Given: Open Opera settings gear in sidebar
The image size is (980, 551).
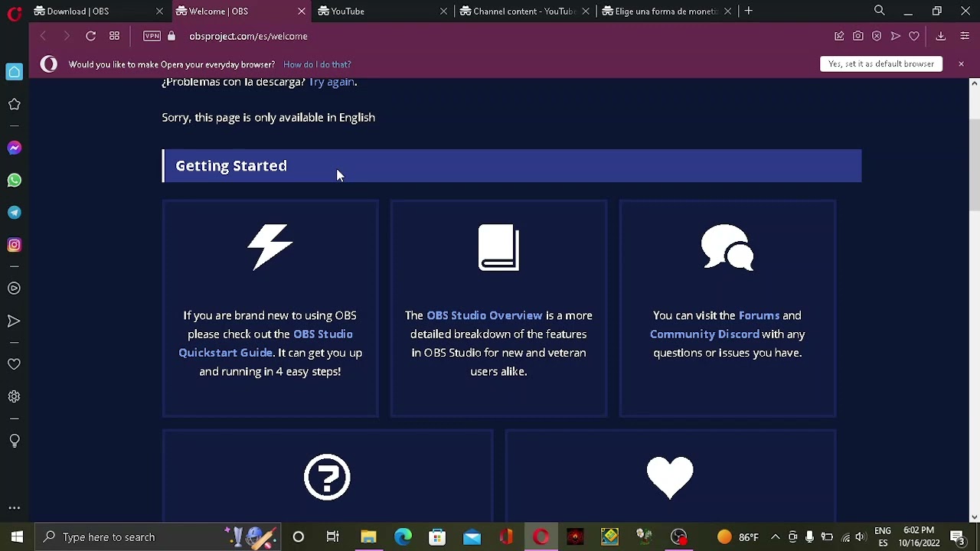Looking at the screenshot, I should [14, 396].
